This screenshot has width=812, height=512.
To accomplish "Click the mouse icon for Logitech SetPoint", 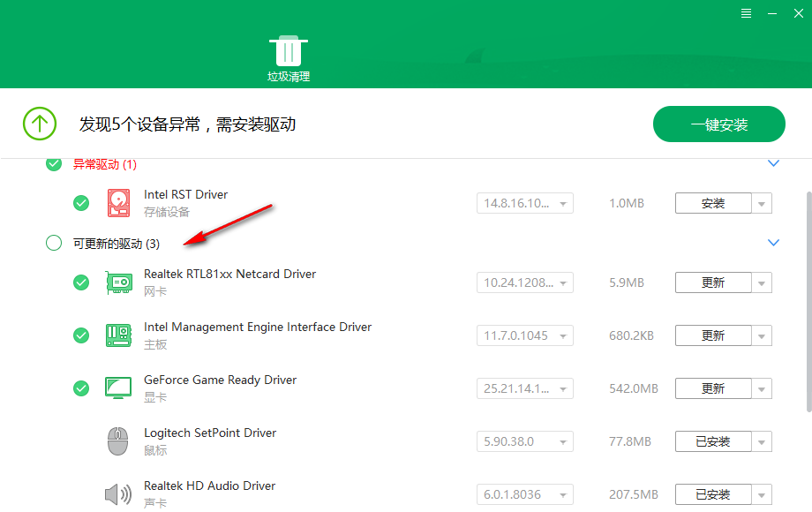I will click(x=118, y=441).
